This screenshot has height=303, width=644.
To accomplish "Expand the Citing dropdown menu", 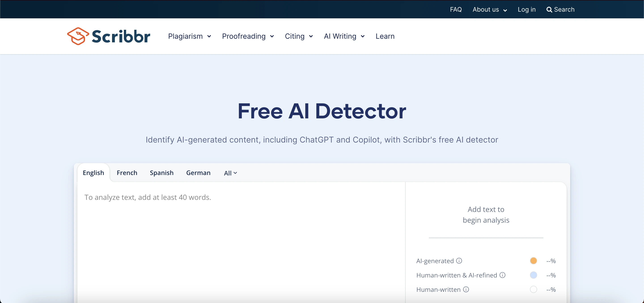I will click(x=299, y=36).
